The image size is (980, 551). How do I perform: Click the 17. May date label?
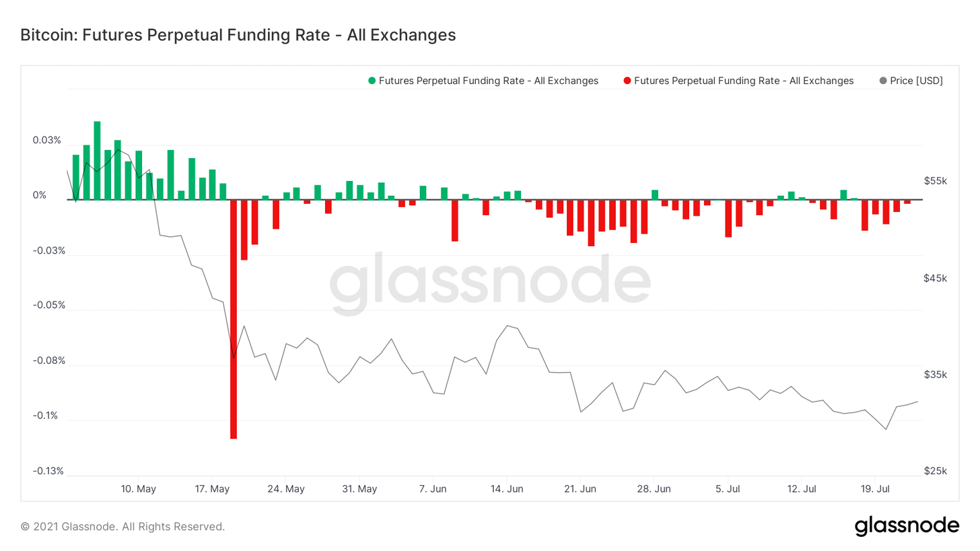[212, 488]
